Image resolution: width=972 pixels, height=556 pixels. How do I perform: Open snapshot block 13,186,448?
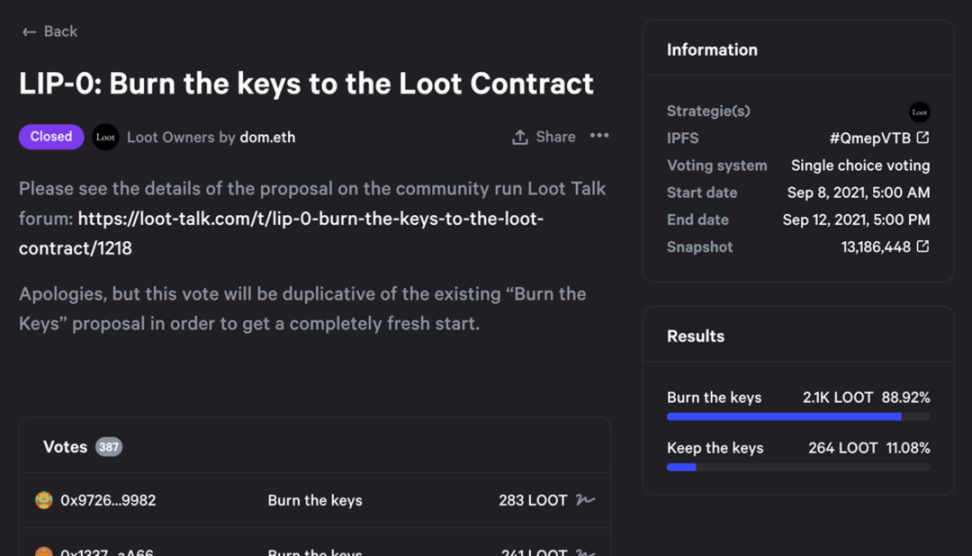[x=875, y=247]
